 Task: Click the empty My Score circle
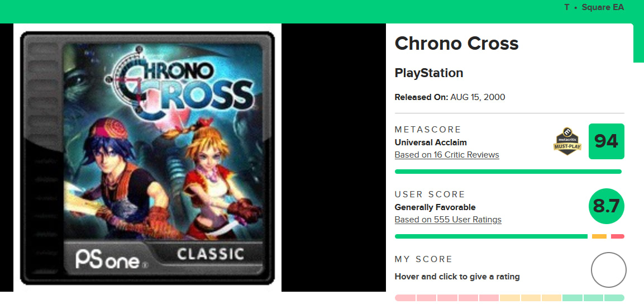tap(608, 270)
